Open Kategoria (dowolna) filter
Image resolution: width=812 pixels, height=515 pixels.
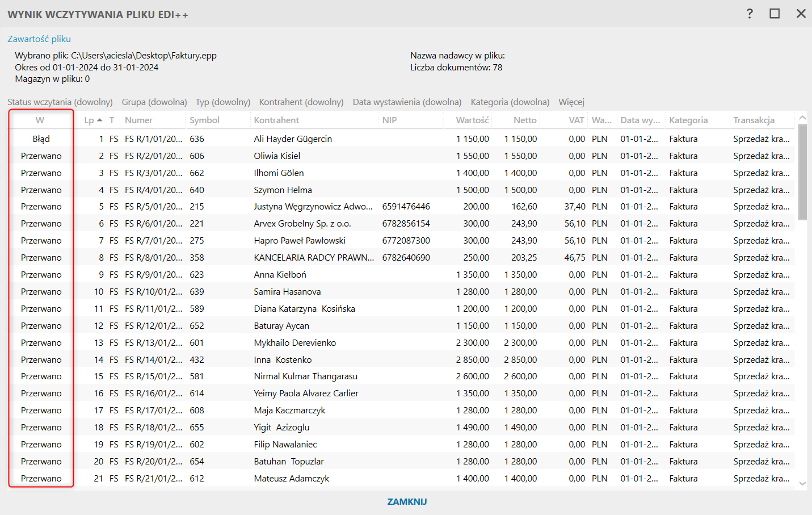510,102
